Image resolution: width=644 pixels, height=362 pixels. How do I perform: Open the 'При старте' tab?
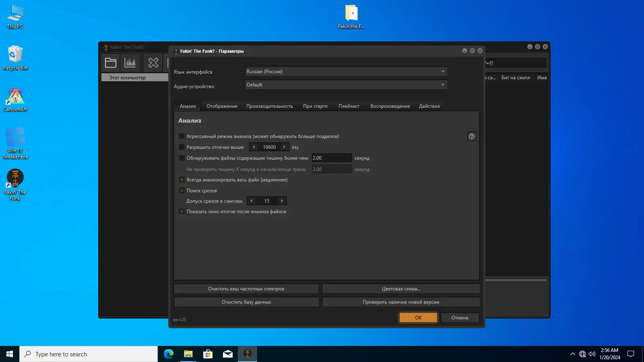(x=315, y=106)
